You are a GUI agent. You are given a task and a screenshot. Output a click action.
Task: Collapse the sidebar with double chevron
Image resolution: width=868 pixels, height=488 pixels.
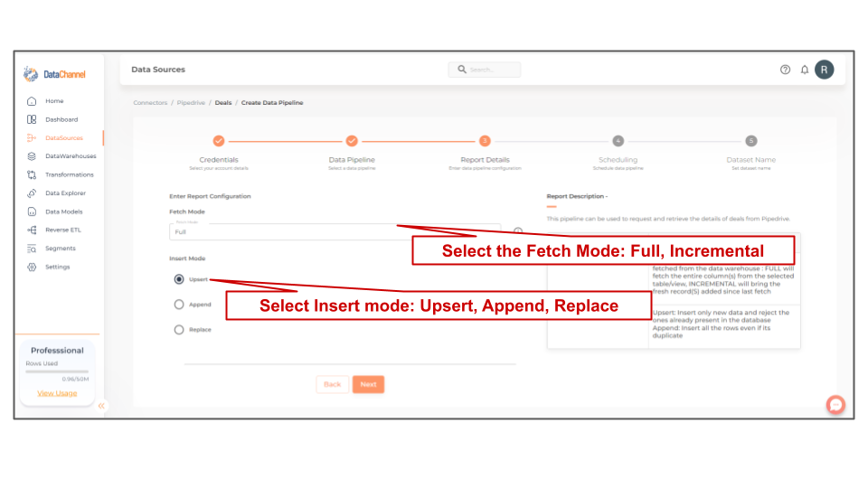click(101, 406)
